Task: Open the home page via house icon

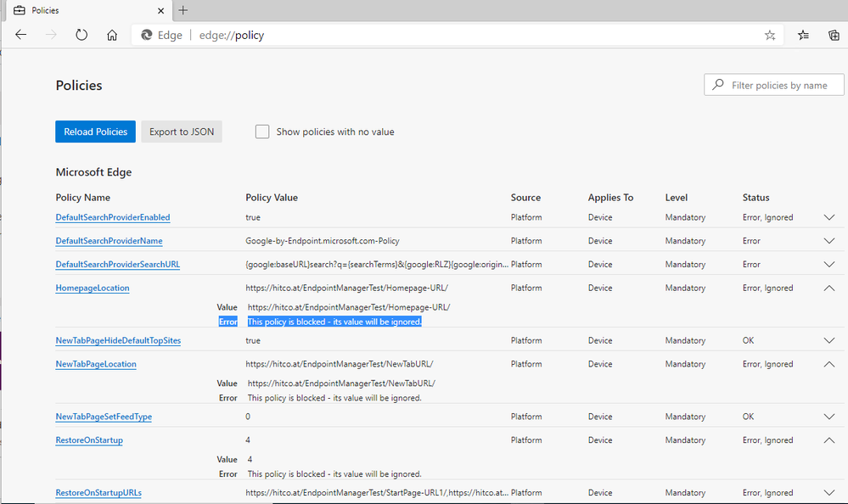Action: pyautogui.click(x=112, y=35)
